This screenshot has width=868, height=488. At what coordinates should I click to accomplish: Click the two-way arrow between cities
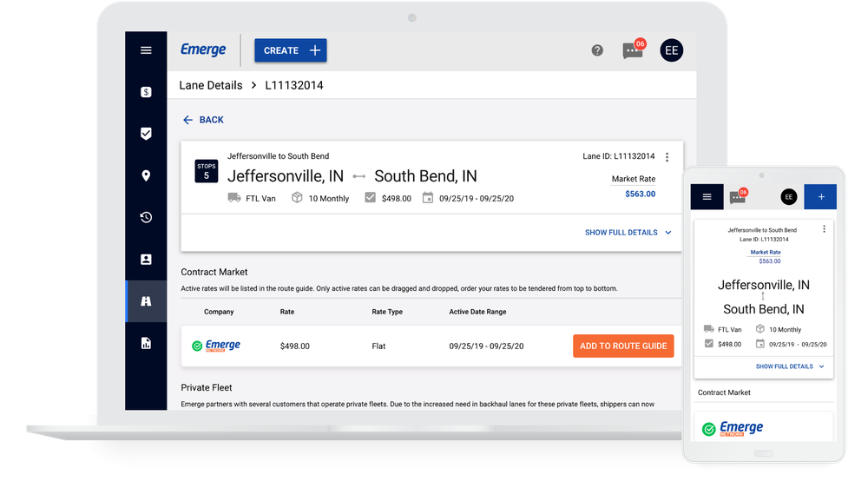(x=359, y=176)
